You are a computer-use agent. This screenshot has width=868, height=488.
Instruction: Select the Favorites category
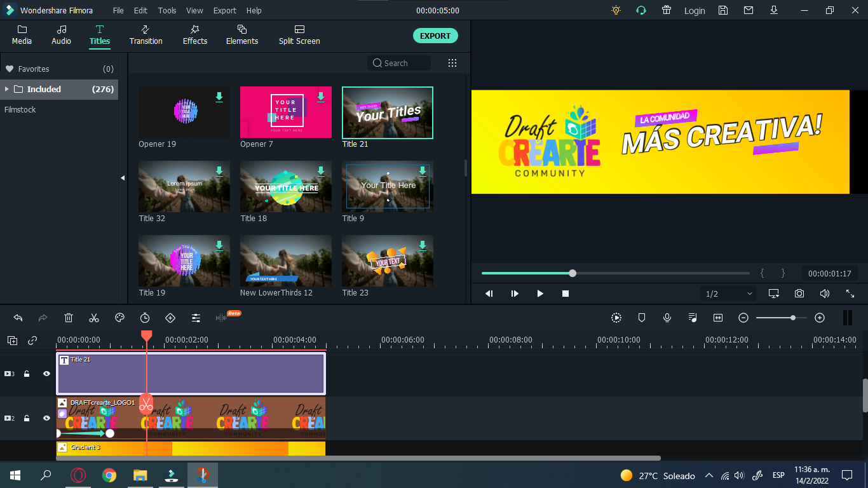tap(58, 69)
